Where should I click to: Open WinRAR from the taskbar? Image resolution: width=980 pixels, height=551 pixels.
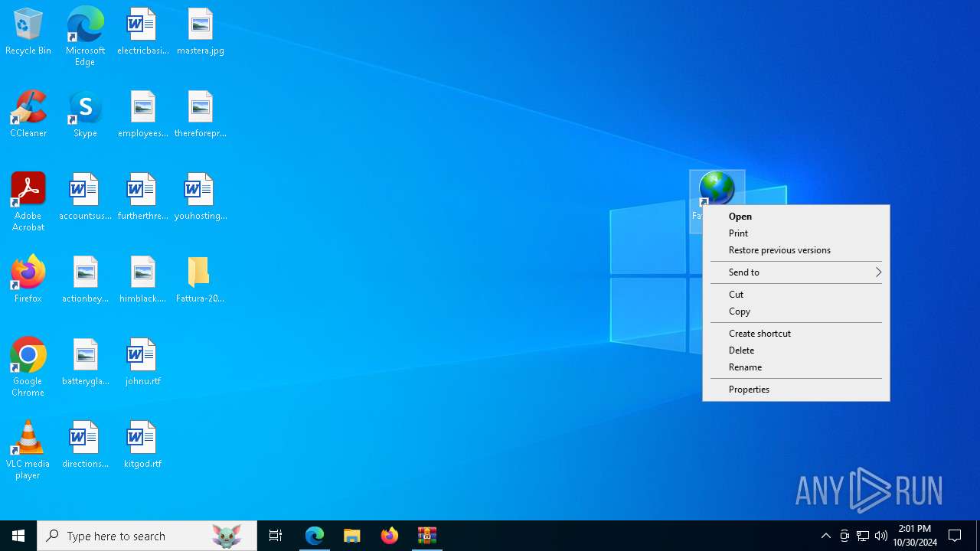(427, 536)
